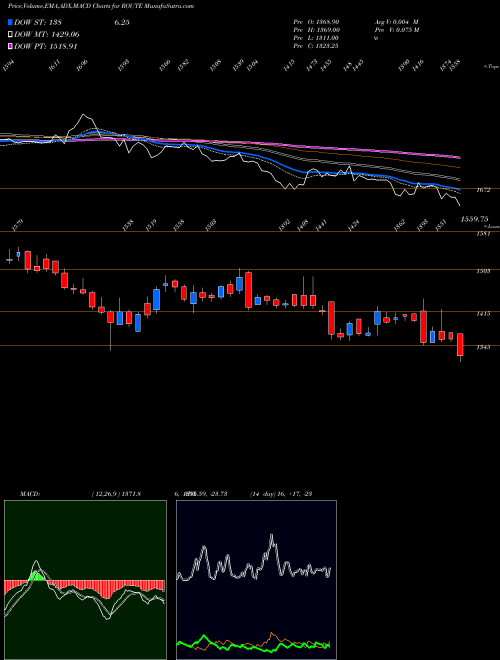
Task: Click the 'MACD:' panel heading
Action: click(29, 494)
